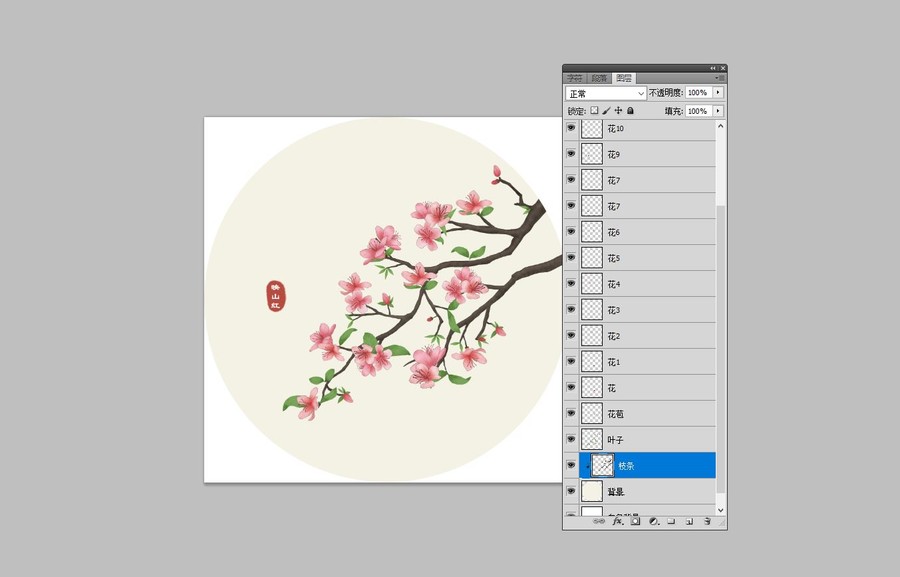Switch to the 段落 tab
The height and width of the screenshot is (577, 900).
[x=599, y=78]
